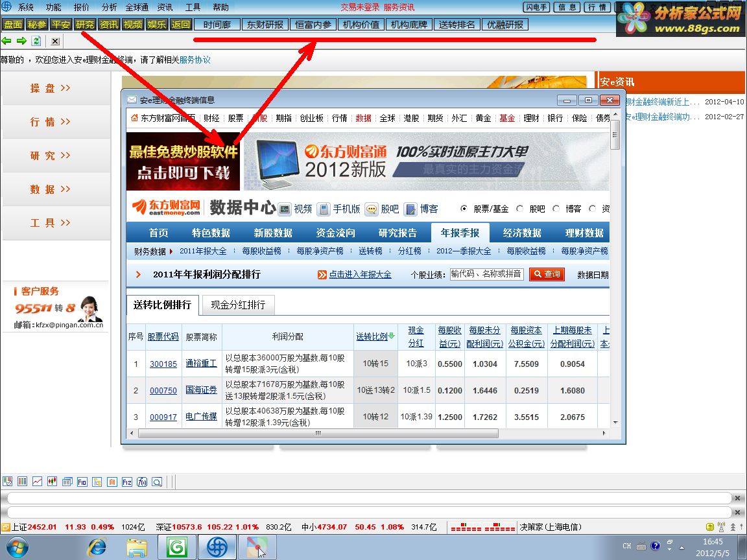Viewport: 747px width, 560px height.
Task: Click the 东财研报 toolbar button
Action: (x=265, y=24)
